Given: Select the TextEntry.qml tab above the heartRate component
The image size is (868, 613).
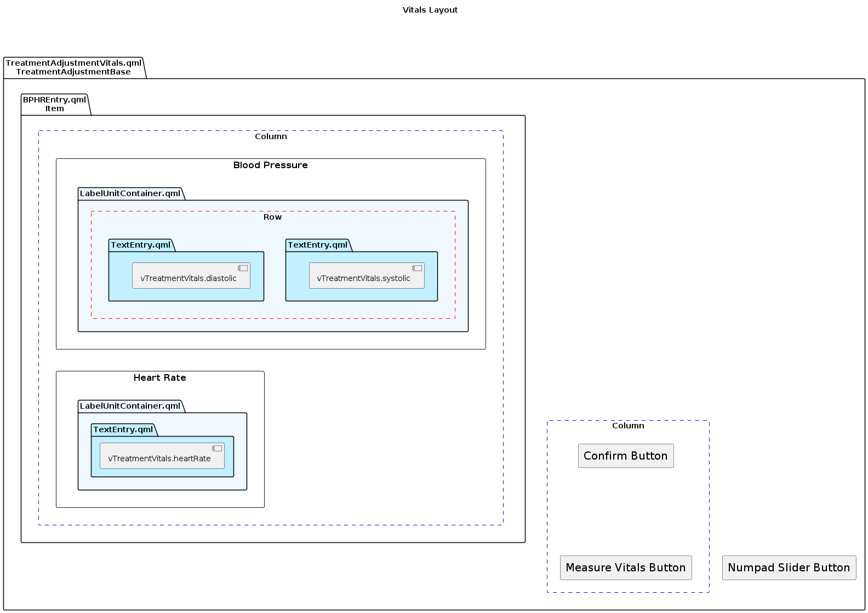Looking at the screenshot, I should (123, 429).
